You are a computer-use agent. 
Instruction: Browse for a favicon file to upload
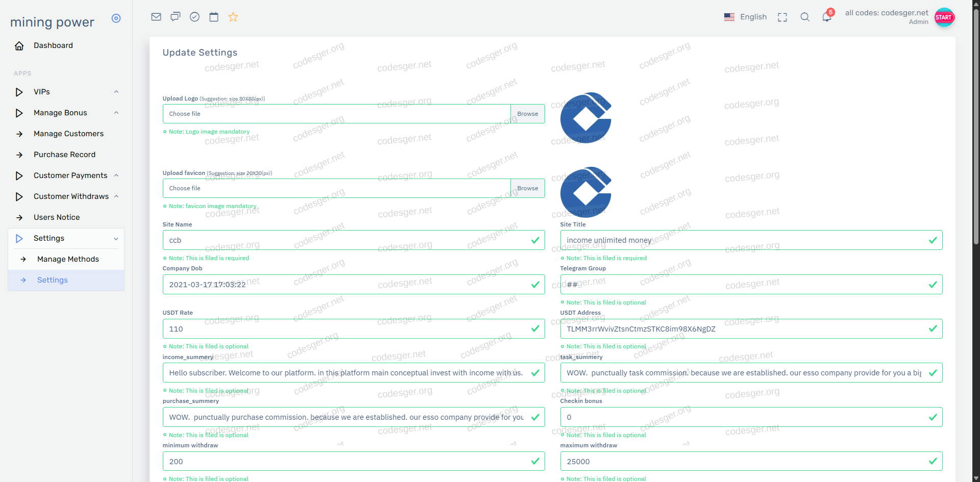click(x=527, y=188)
